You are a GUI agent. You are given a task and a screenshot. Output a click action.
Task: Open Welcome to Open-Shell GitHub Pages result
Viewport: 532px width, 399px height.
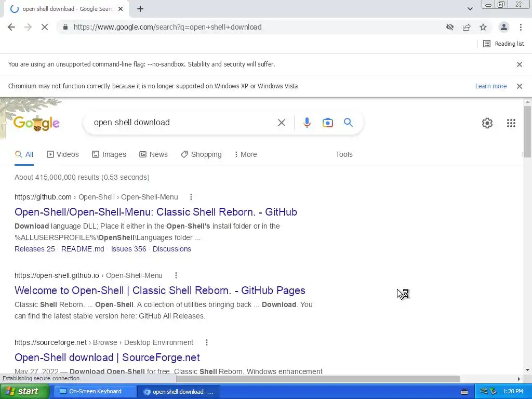[160, 290]
